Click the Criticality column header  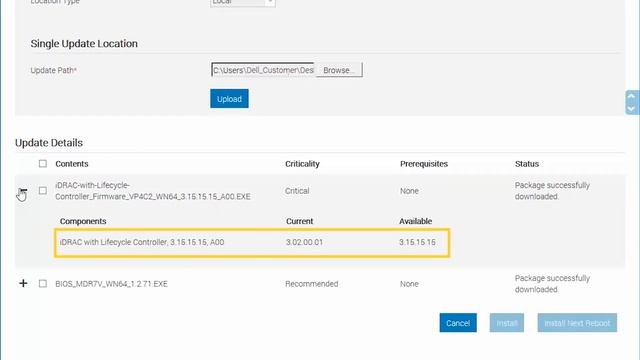pyautogui.click(x=302, y=164)
